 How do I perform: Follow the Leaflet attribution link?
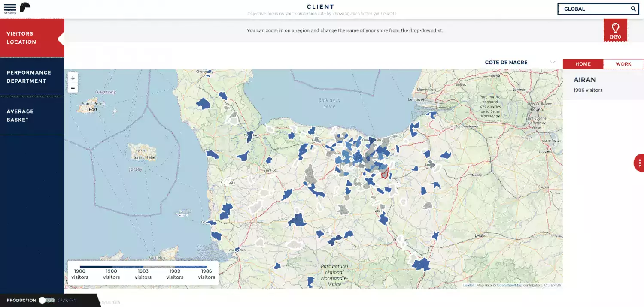[x=468, y=286]
